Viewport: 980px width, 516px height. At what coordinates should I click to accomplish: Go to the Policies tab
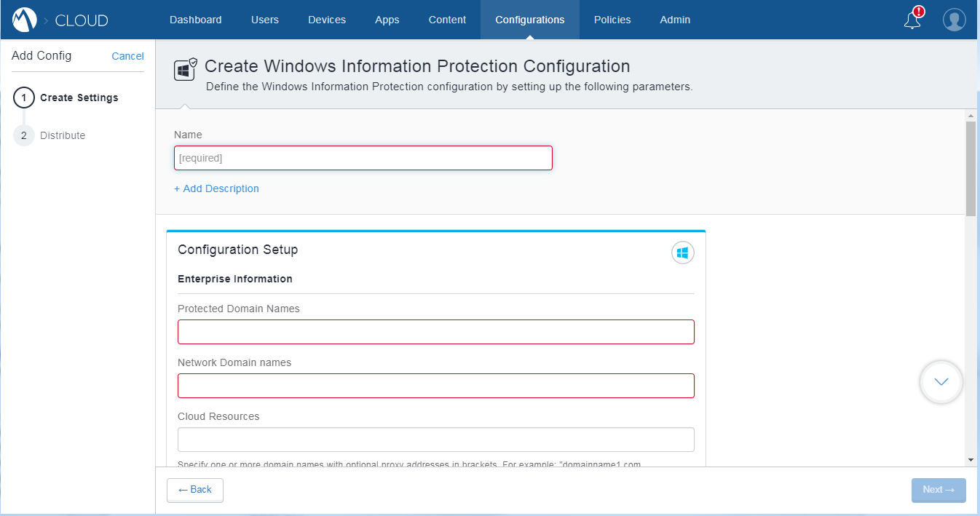[612, 20]
